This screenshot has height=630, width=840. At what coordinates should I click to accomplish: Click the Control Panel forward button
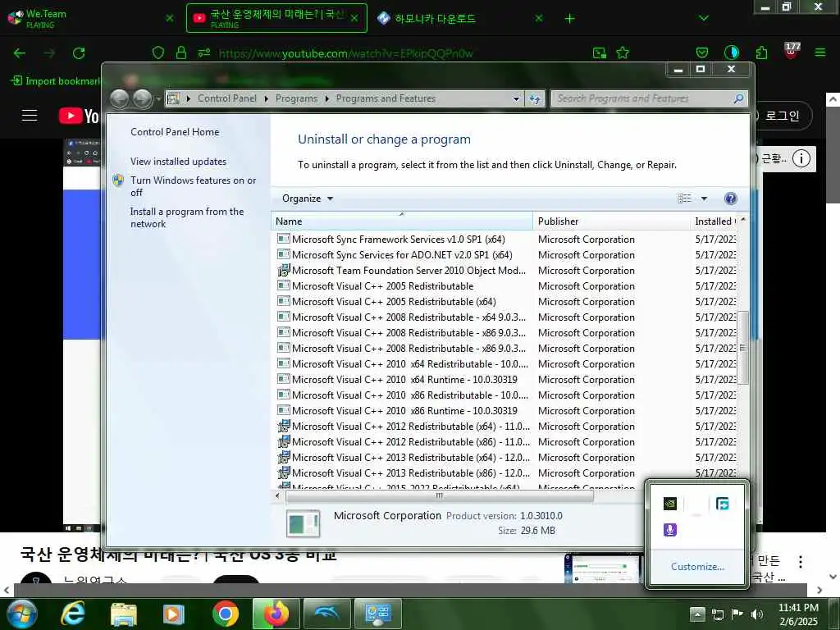pyautogui.click(x=142, y=98)
